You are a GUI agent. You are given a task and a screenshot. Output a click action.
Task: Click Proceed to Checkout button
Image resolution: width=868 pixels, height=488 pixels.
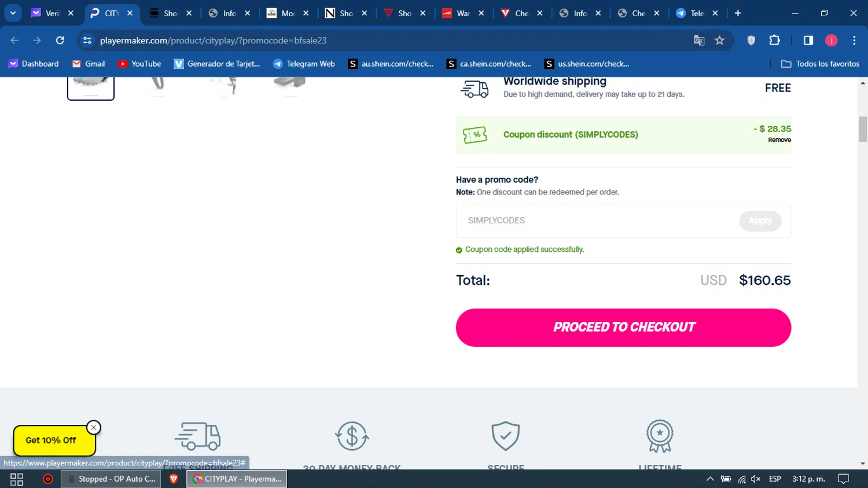click(623, 328)
